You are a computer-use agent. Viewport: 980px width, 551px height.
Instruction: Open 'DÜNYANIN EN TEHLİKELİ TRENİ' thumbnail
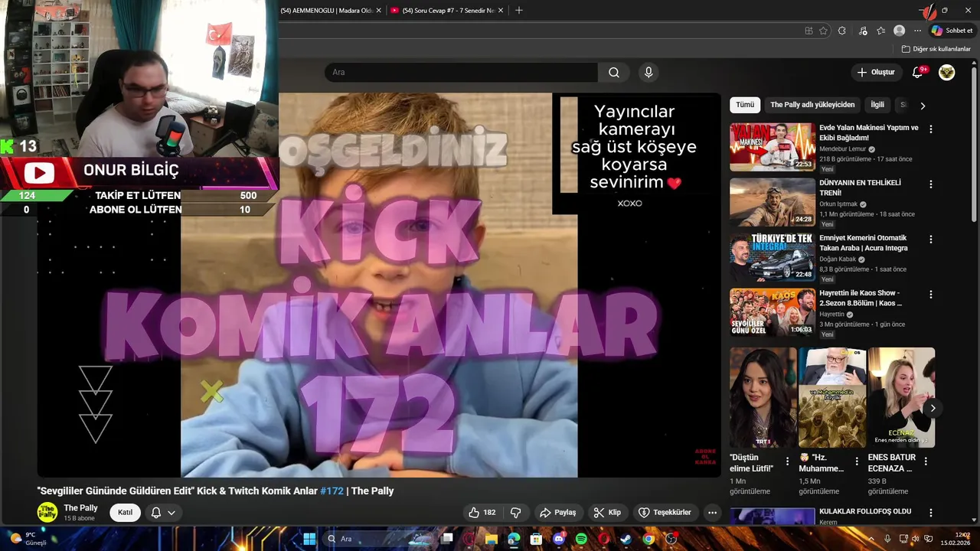click(x=773, y=202)
